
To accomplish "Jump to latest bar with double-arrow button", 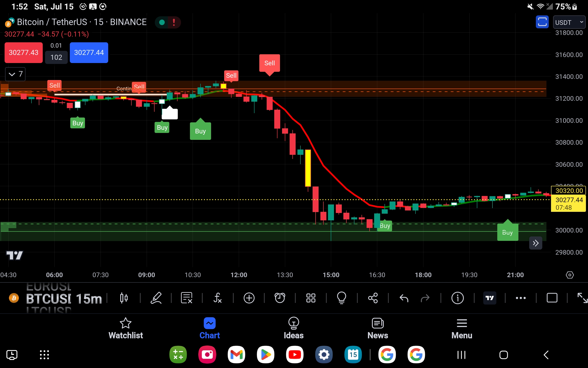I will pos(536,243).
